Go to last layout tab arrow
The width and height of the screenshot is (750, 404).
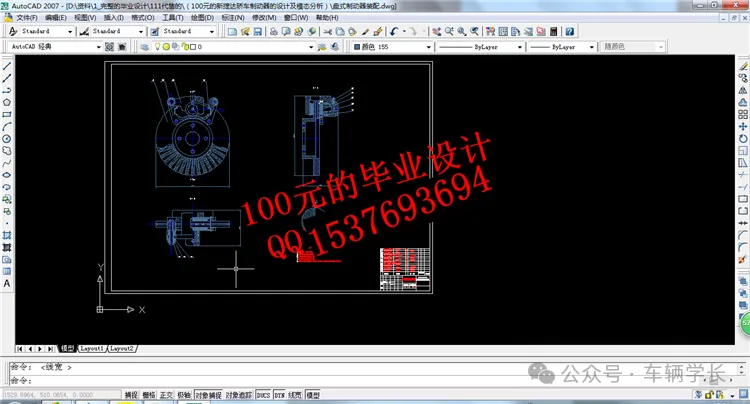point(50,349)
